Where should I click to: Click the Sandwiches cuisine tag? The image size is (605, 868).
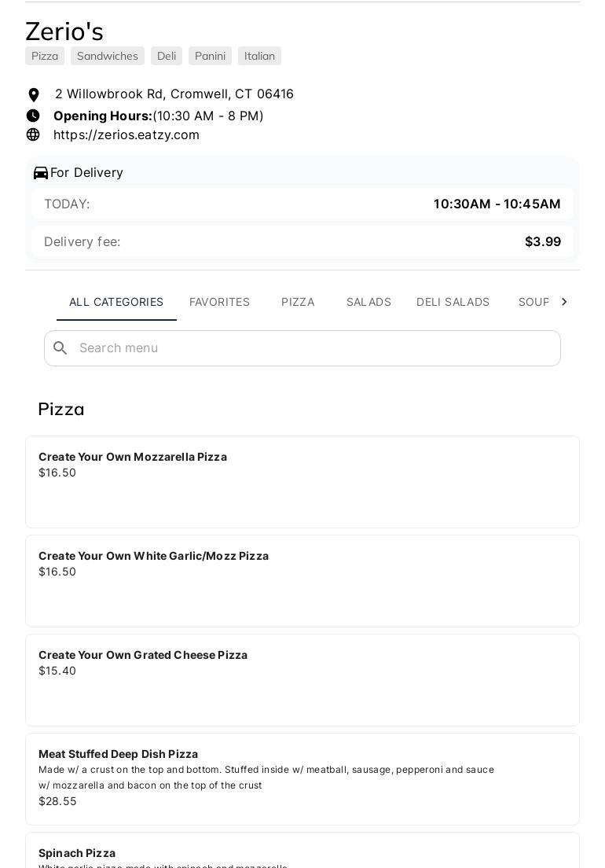tap(108, 56)
